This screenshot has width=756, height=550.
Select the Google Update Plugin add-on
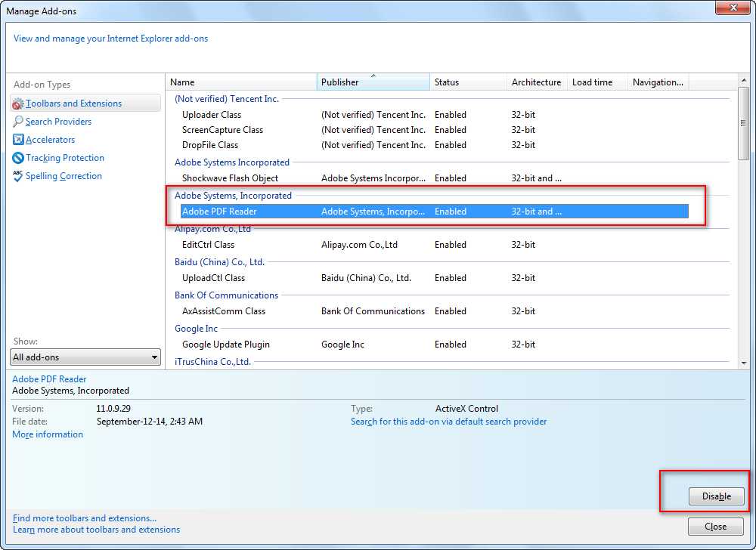pos(435,345)
